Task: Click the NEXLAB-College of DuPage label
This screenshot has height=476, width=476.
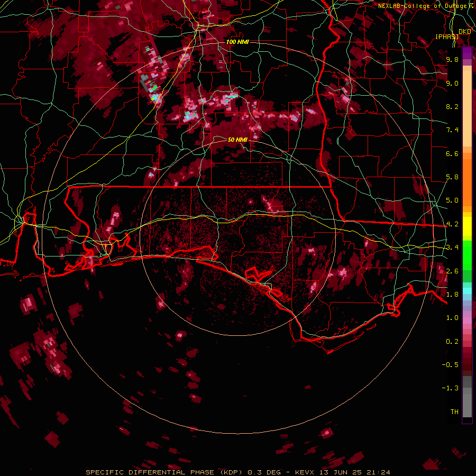Action: (424, 6)
